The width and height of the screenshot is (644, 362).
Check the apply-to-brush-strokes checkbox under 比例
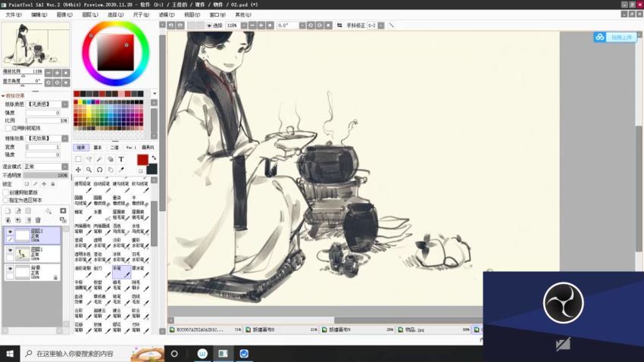8,129
